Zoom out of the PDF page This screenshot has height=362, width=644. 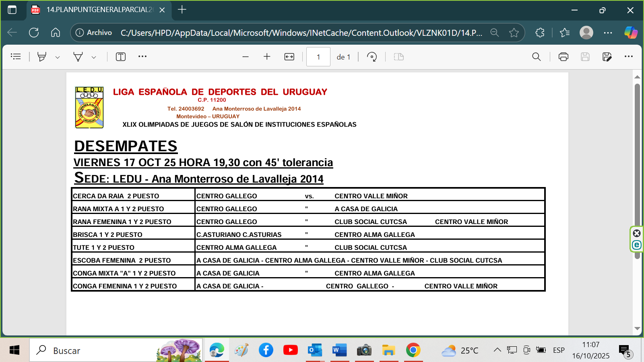(246, 57)
